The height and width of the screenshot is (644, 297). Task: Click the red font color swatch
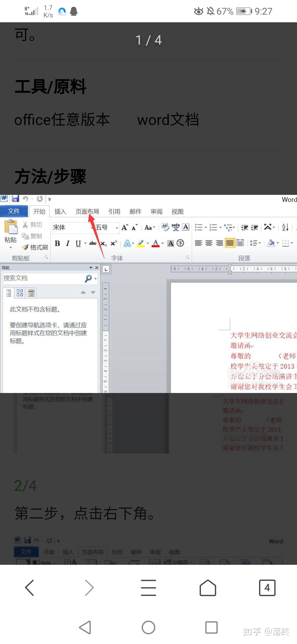point(155,243)
